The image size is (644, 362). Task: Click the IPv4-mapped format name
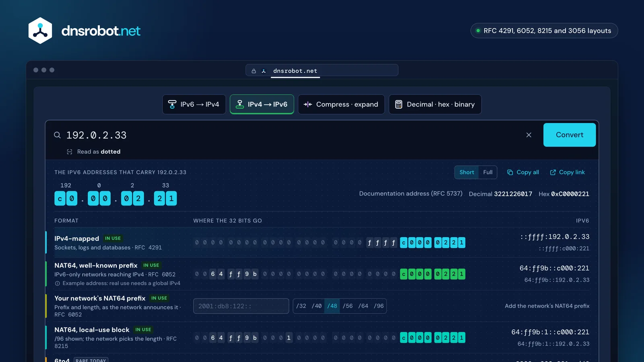pos(77,239)
